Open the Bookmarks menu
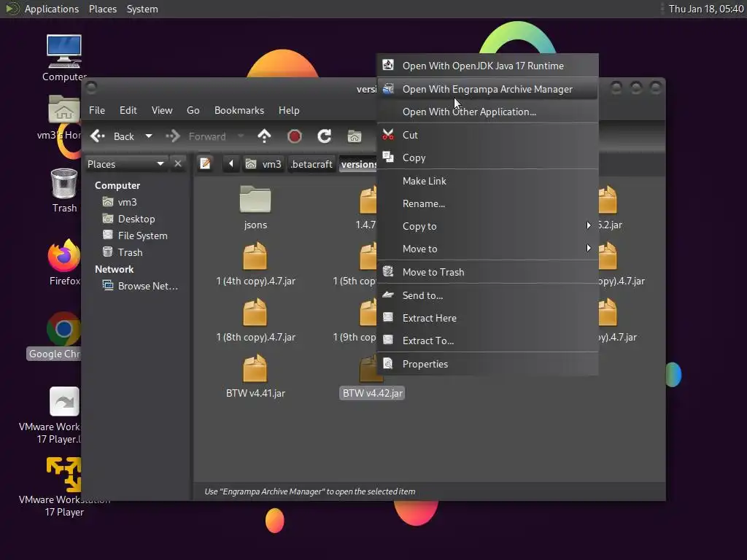 [x=239, y=111]
